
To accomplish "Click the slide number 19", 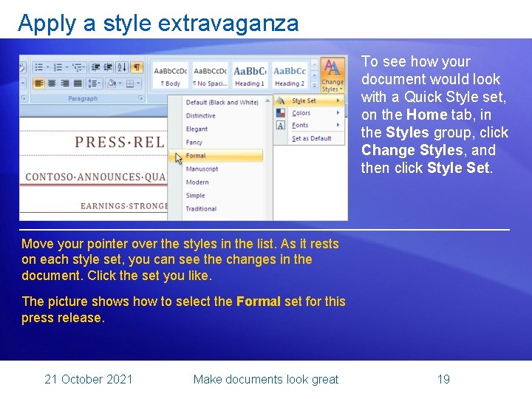I will coord(444,379).
